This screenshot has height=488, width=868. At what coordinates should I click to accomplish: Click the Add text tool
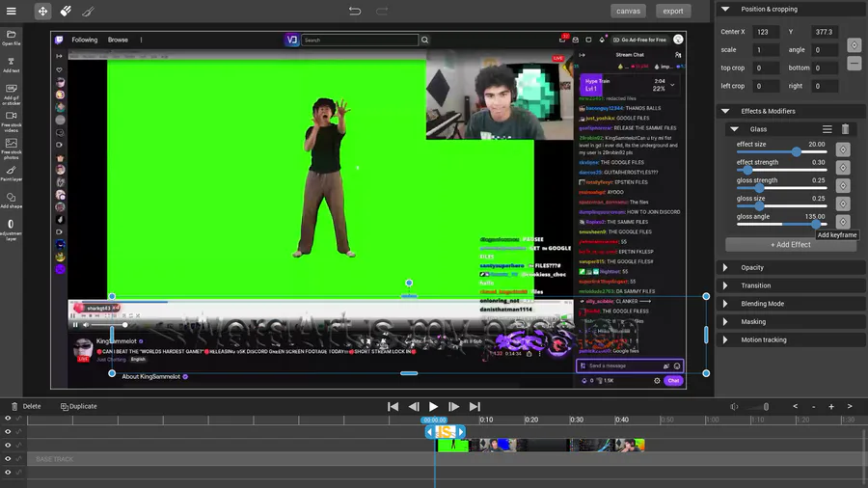click(11, 65)
